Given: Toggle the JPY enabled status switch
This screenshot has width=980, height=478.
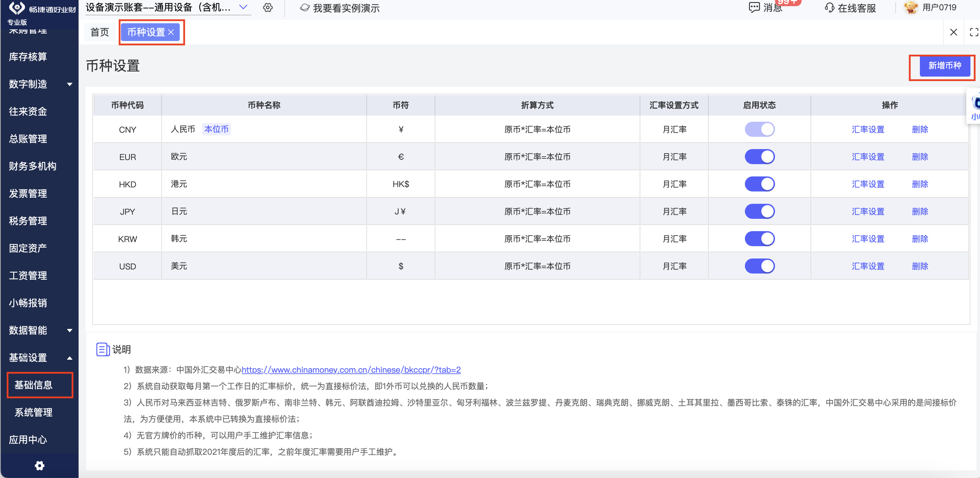Looking at the screenshot, I should (759, 211).
